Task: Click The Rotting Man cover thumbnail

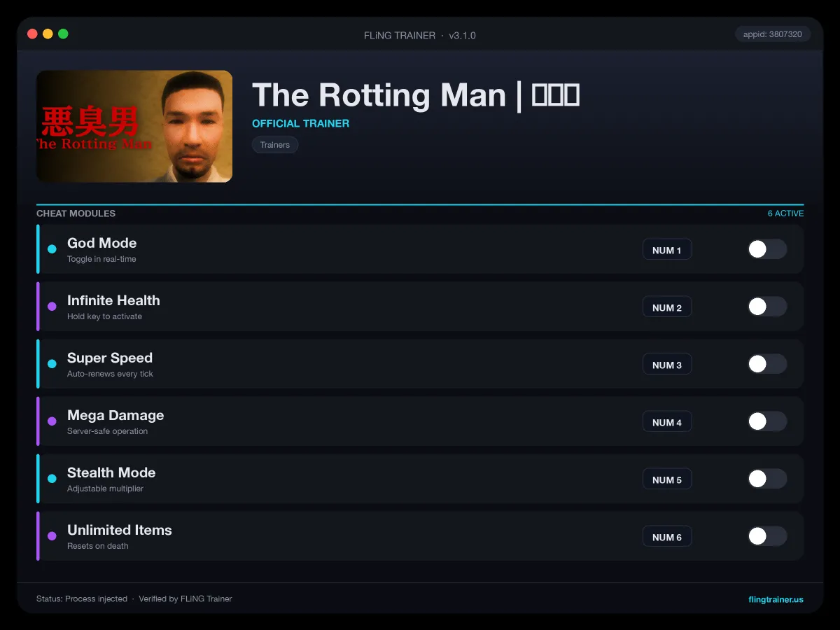Action: pos(134,126)
